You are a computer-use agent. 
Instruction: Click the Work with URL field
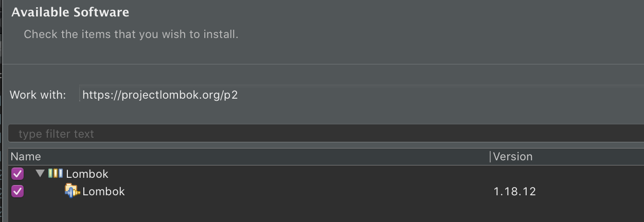coord(360,95)
